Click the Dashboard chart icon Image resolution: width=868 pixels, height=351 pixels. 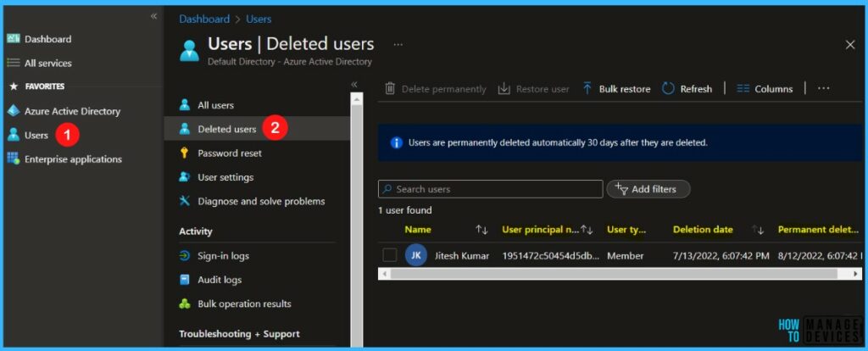click(14, 39)
